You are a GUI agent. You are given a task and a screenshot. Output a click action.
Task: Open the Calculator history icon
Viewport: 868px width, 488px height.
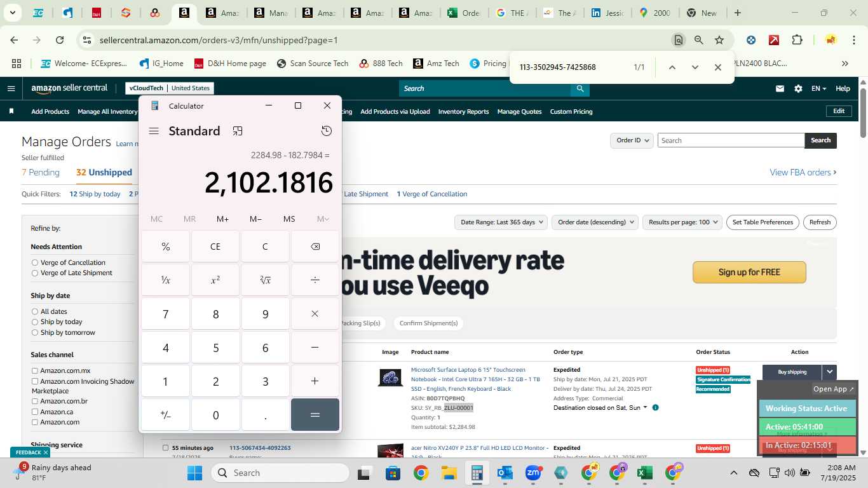pos(327,131)
